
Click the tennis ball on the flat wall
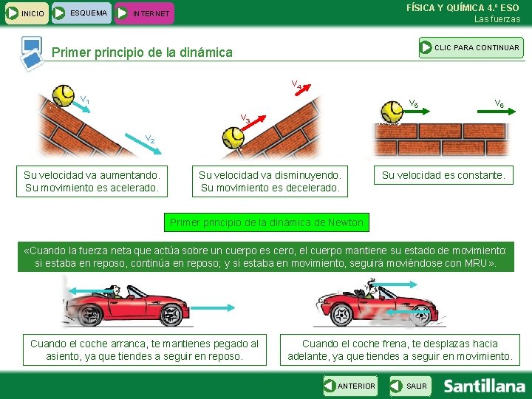[x=392, y=112]
